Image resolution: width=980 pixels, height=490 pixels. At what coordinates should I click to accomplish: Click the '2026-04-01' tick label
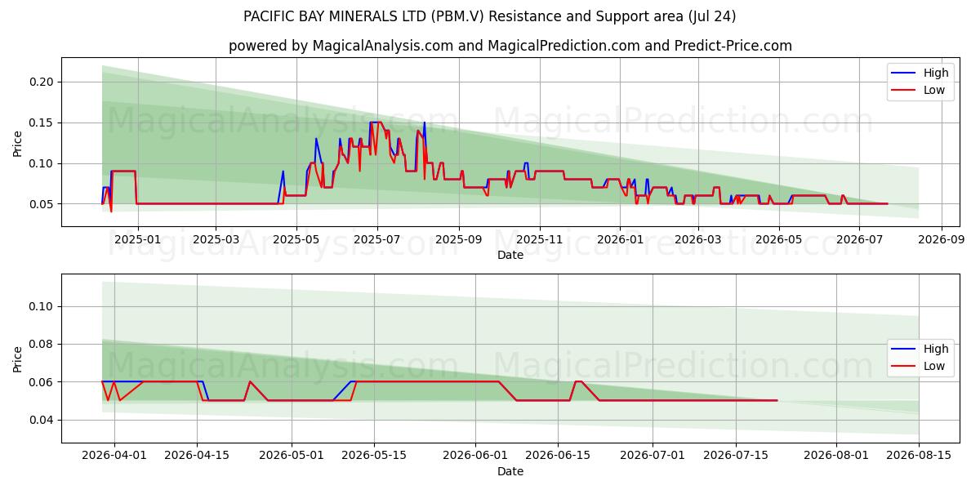[x=114, y=456]
